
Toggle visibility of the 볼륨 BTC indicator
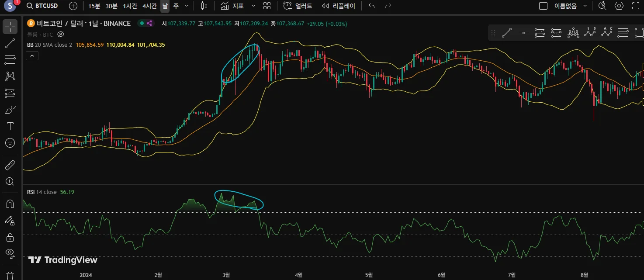(61, 34)
